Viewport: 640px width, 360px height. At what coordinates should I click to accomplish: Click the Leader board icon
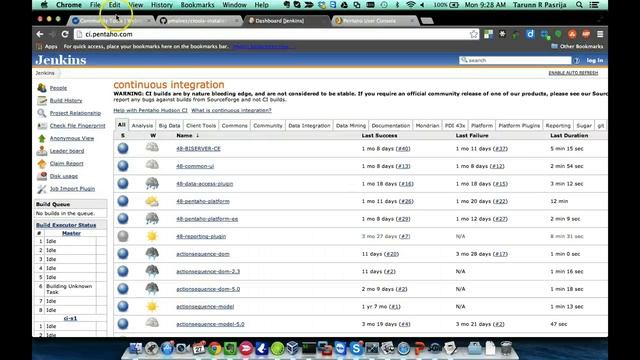coord(42,151)
